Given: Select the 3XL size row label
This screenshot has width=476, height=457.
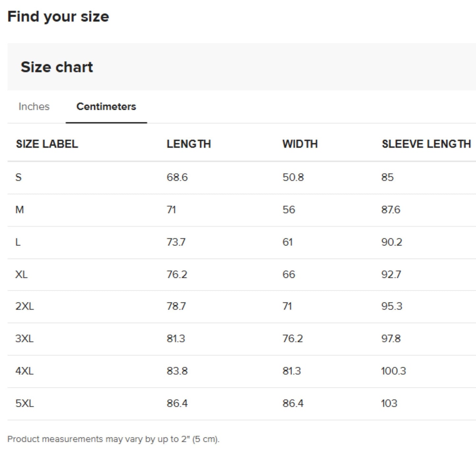Looking at the screenshot, I should point(24,339).
